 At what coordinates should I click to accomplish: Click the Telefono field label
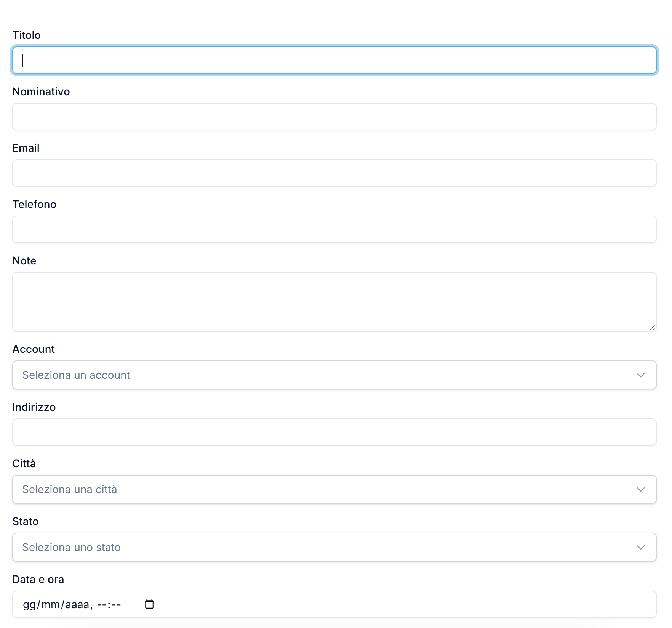34,204
